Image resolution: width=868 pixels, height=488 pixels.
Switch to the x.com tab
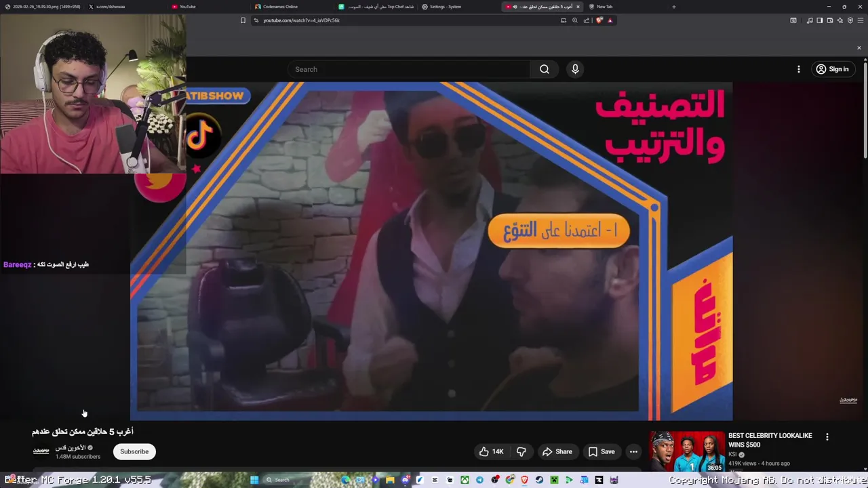point(125,7)
